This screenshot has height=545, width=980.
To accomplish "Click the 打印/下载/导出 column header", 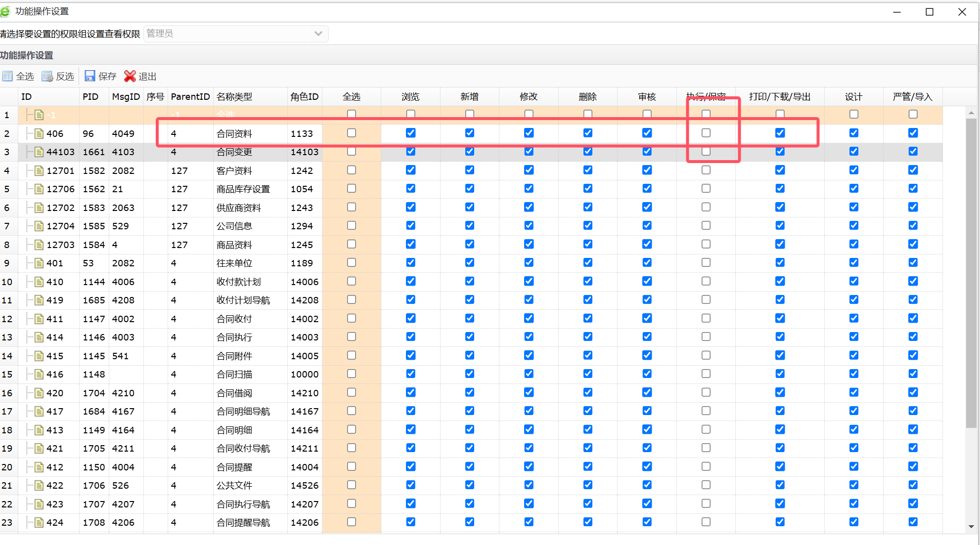I will [x=780, y=97].
